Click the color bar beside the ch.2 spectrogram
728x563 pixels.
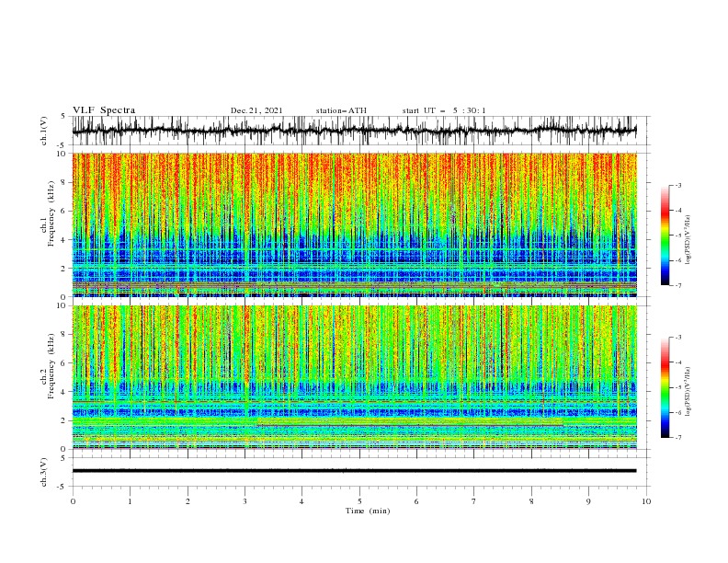pyautogui.click(x=665, y=387)
